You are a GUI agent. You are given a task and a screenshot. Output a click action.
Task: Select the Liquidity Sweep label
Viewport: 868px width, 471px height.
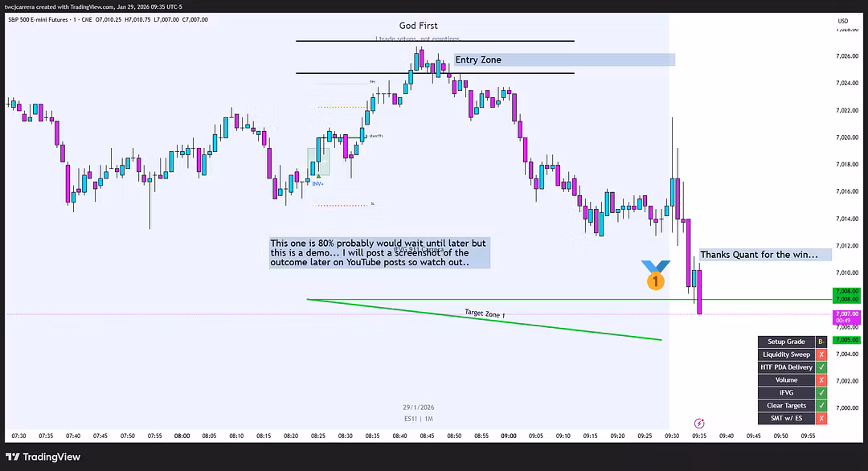786,354
